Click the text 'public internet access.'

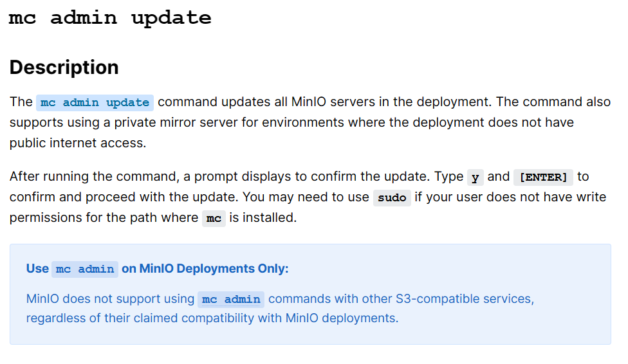click(x=78, y=143)
